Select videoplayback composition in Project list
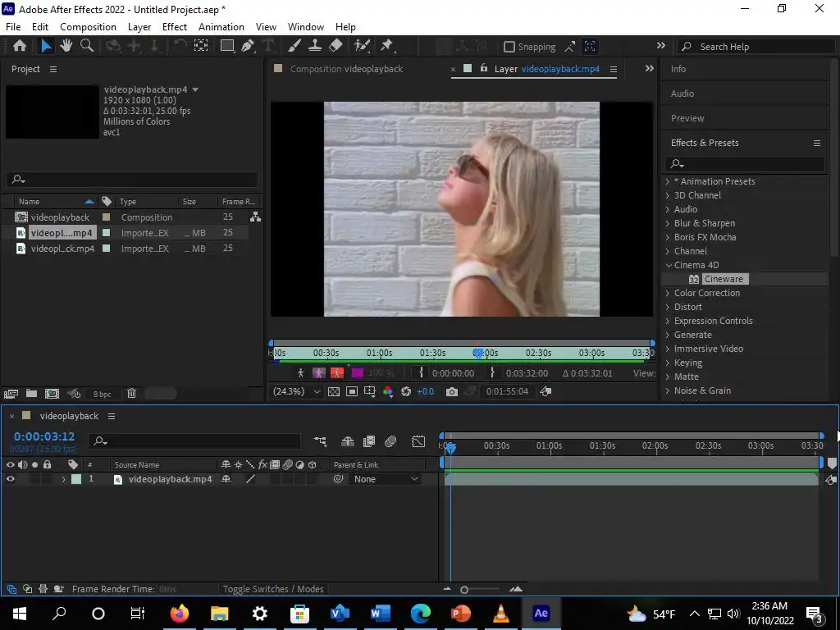The image size is (840, 630). pyautogui.click(x=60, y=217)
